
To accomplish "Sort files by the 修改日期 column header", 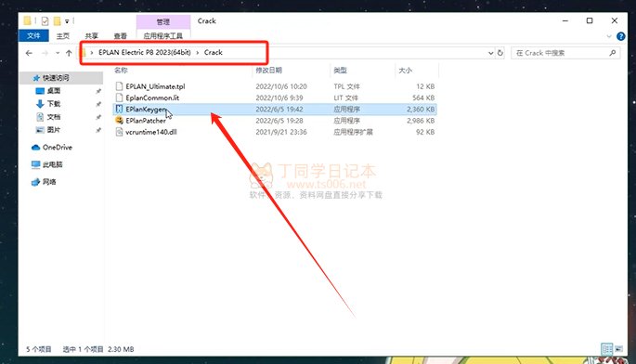I will (x=269, y=71).
